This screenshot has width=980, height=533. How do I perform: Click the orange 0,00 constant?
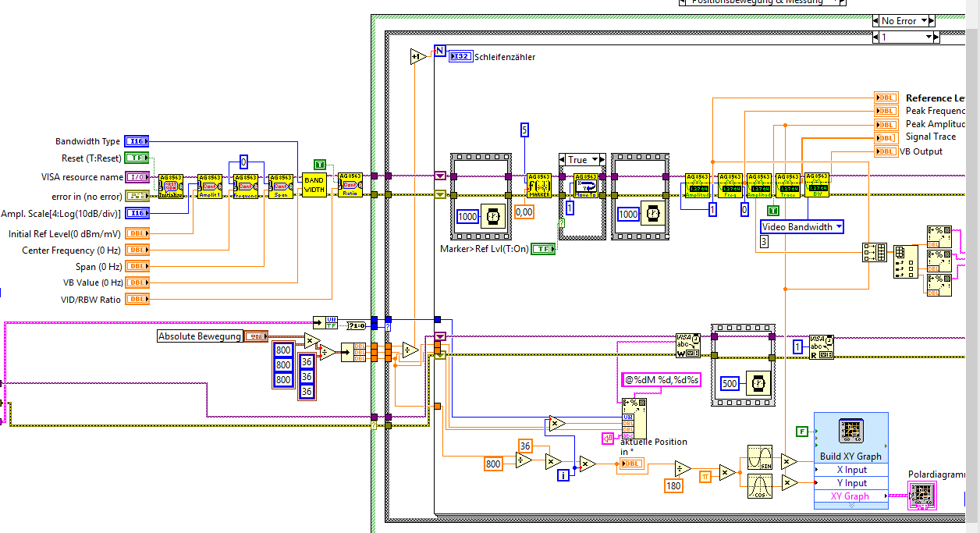pyautogui.click(x=524, y=211)
